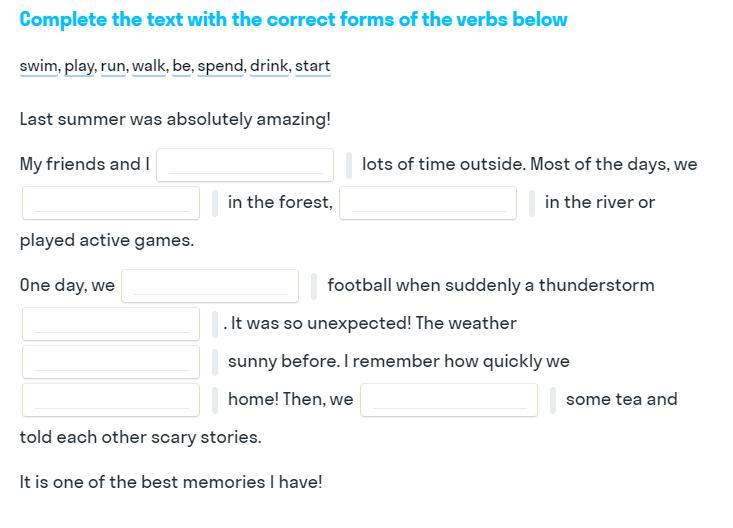Focus the blank before "home! Then, we"

[111, 399]
